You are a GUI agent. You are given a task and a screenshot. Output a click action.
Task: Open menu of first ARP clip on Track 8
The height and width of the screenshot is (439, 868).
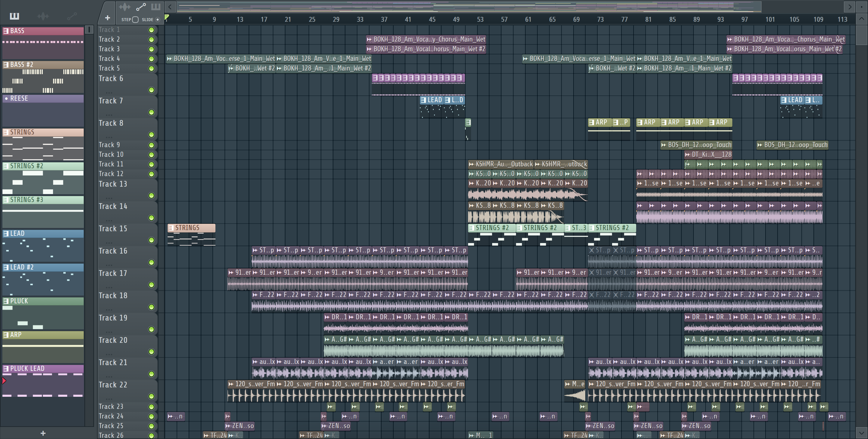pos(591,122)
